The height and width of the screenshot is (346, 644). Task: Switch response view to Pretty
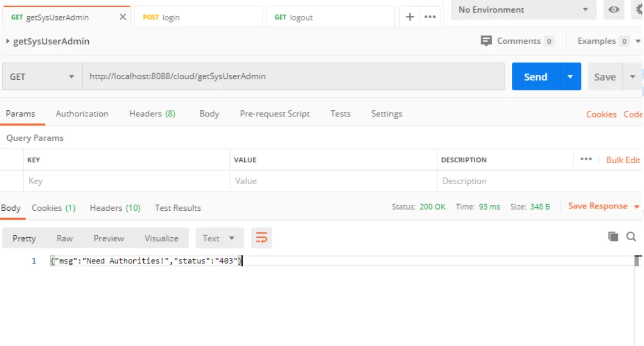click(x=24, y=238)
